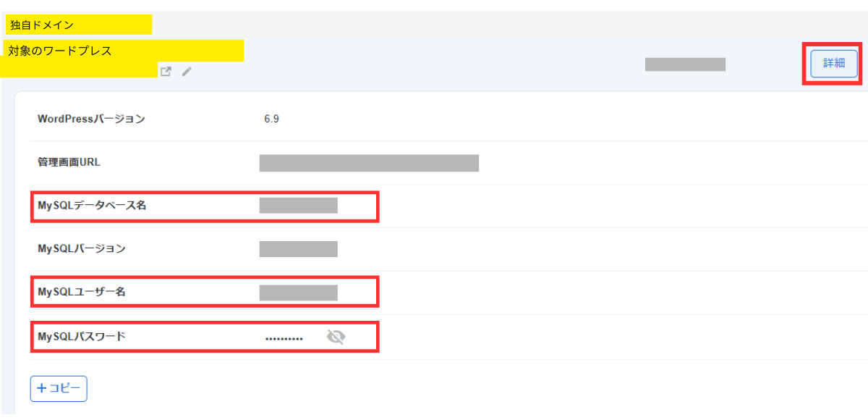Select the WordPress version value 6.9
The width and height of the screenshot is (868, 420).
272,119
